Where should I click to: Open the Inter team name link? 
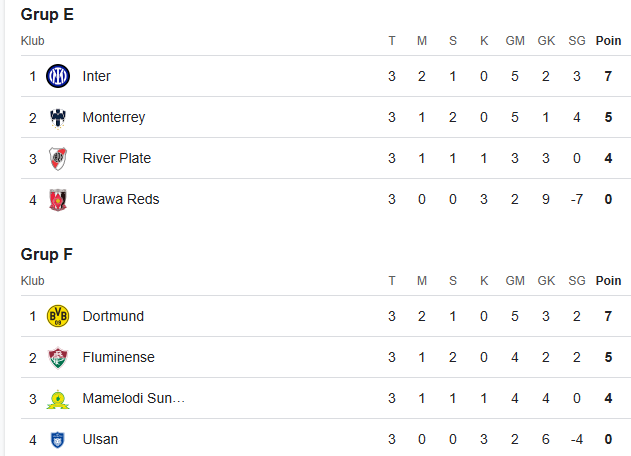pos(97,76)
